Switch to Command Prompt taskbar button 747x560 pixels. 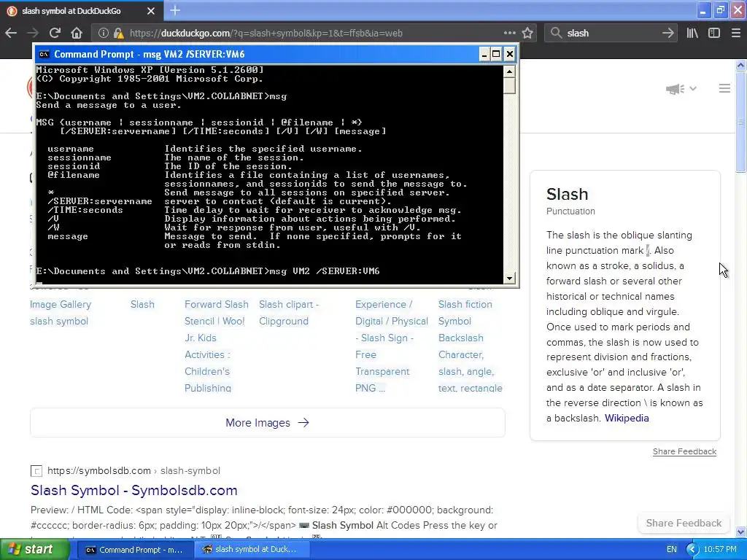click(134, 550)
